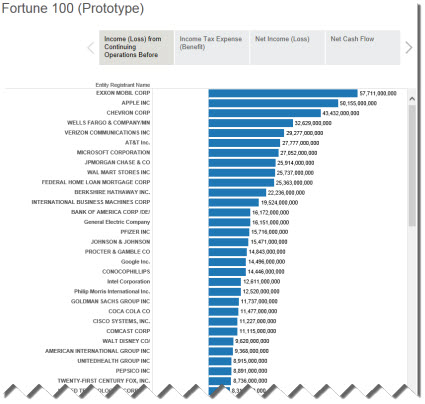The height and width of the screenshot is (404, 425).
Task: Click INTERNATIONAL BUSINESS MACHINES CORP label
Action: (x=91, y=202)
